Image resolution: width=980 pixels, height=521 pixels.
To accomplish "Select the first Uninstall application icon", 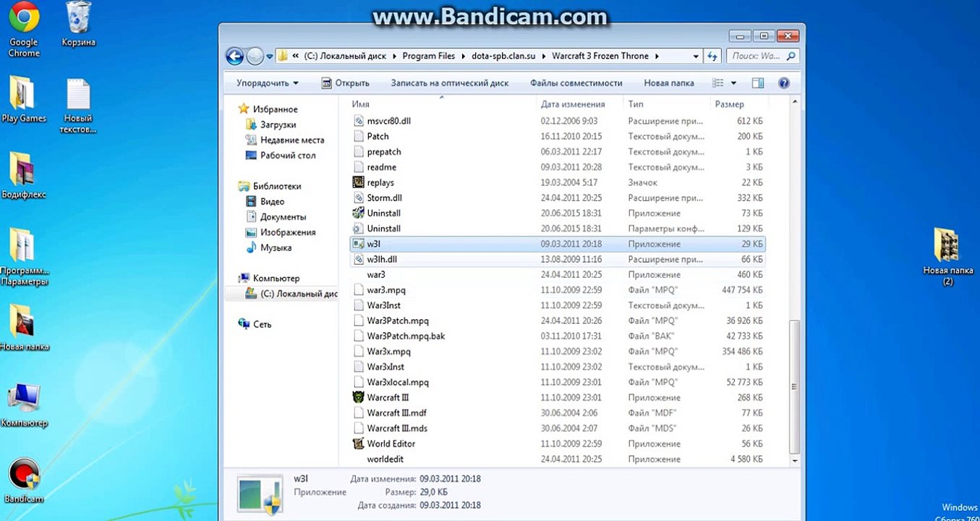I will (x=358, y=213).
